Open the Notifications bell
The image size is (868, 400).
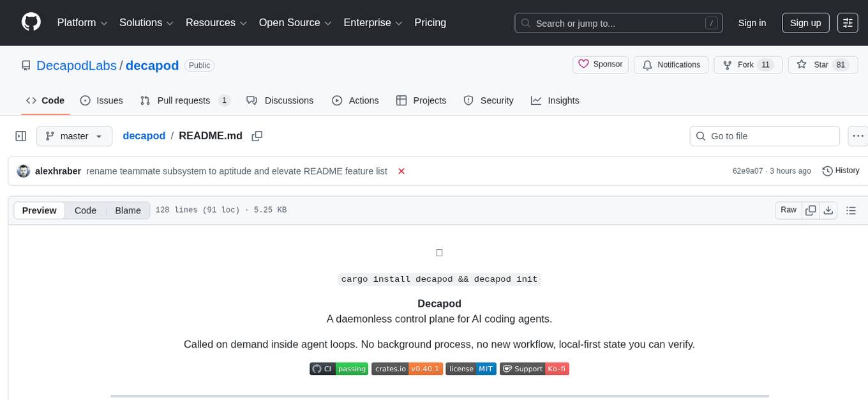click(x=671, y=65)
